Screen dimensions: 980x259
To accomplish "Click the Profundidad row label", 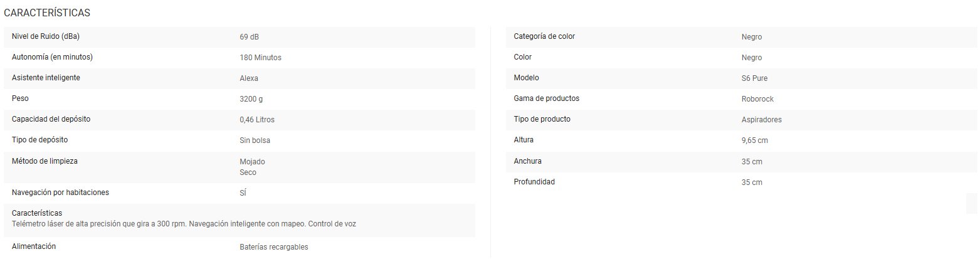I will pos(534,182).
